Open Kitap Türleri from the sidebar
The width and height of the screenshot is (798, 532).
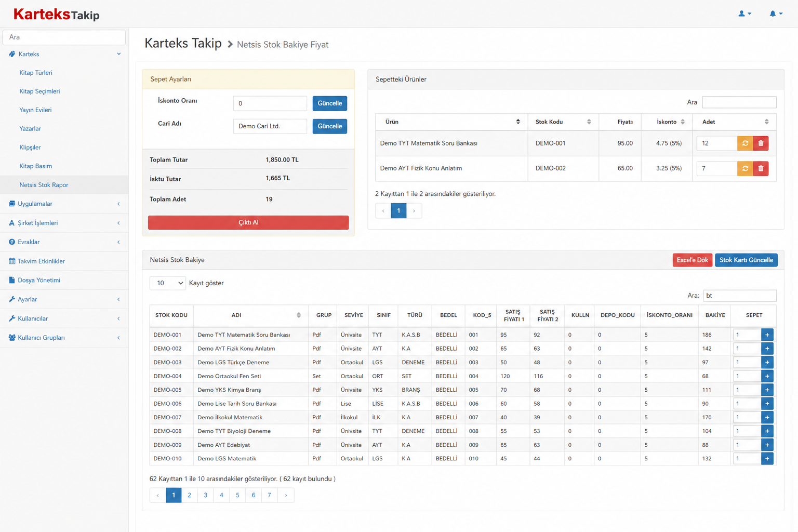36,73
